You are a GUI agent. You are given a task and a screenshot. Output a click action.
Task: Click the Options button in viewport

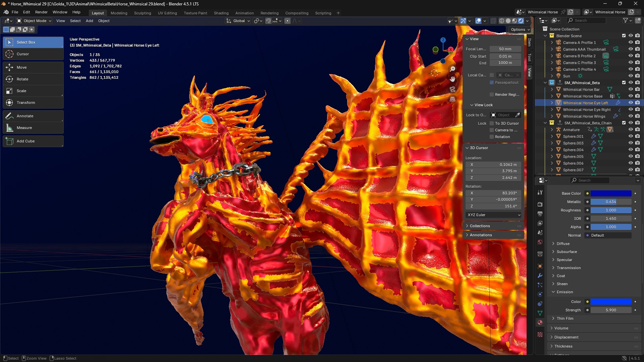coord(520,29)
